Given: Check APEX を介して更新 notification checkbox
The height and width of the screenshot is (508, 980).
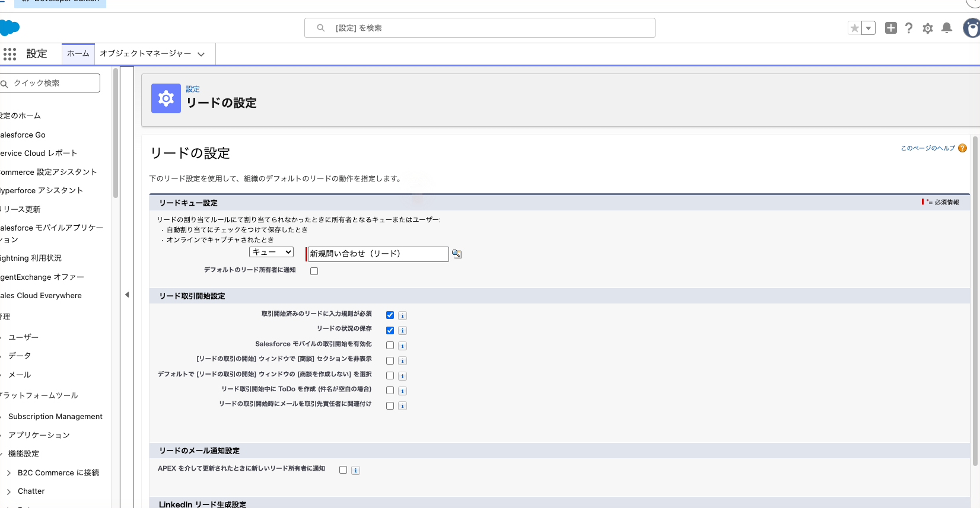Looking at the screenshot, I should pos(343,470).
